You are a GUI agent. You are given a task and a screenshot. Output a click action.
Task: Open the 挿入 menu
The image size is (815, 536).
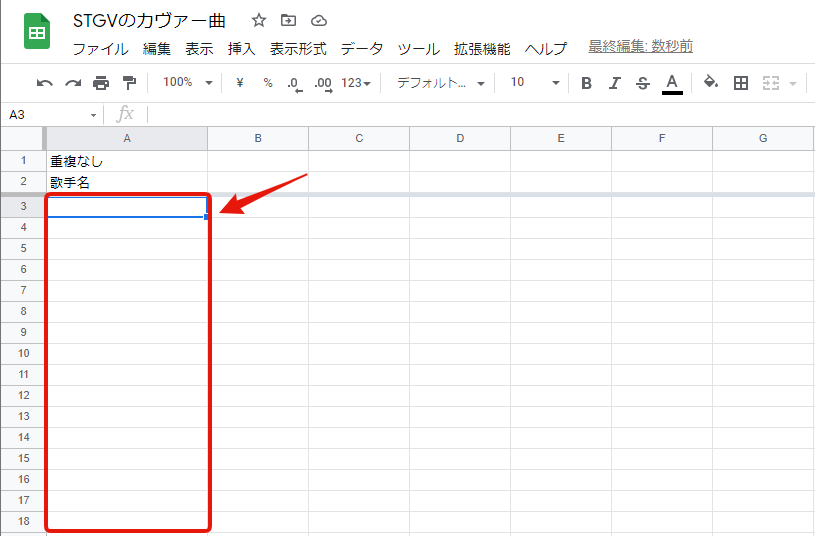click(241, 49)
